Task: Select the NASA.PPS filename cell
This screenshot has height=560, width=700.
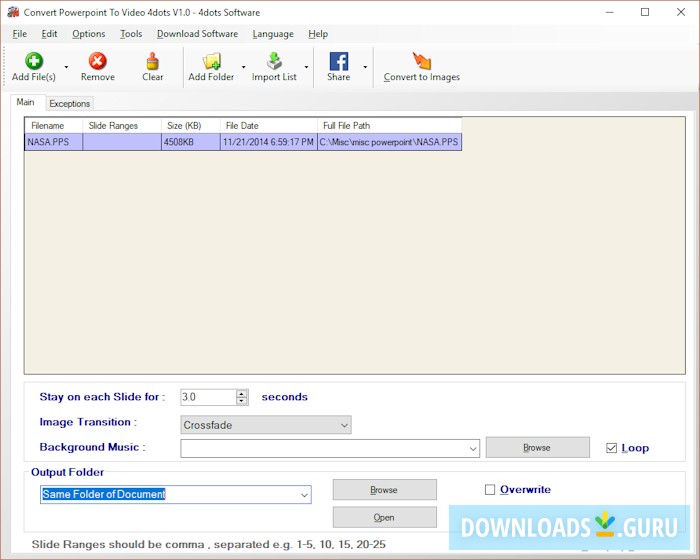Action: (54, 142)
